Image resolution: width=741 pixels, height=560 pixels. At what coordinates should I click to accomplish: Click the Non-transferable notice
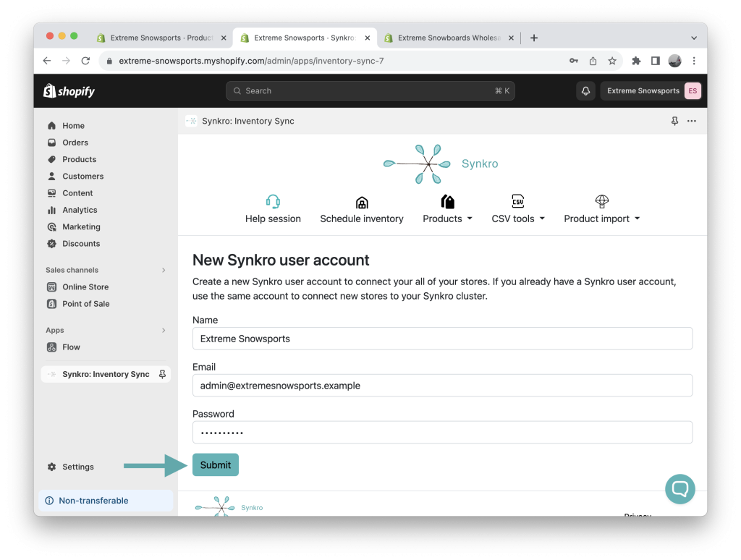coord(106,501)
